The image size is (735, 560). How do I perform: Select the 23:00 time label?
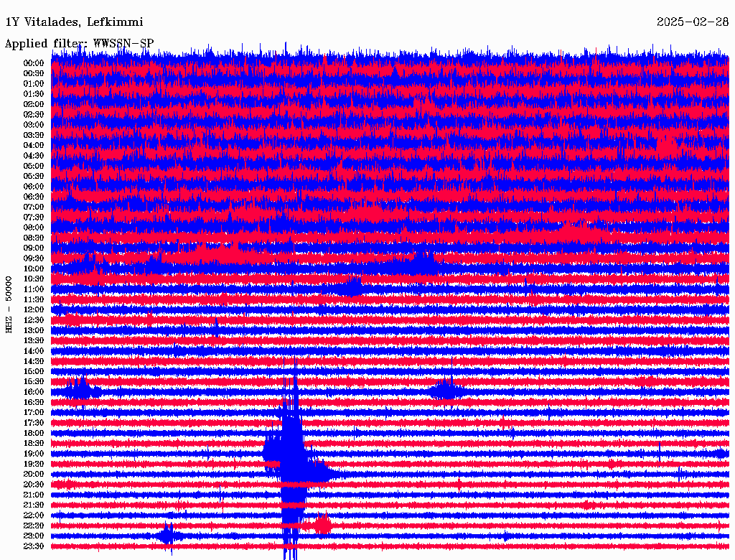point(34,536)
